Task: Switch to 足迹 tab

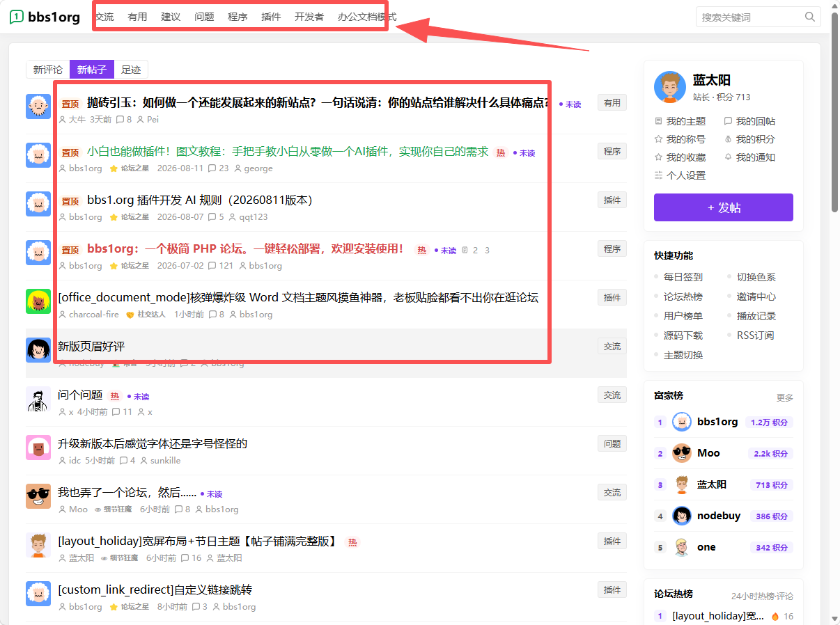Action: click(131, 70)
